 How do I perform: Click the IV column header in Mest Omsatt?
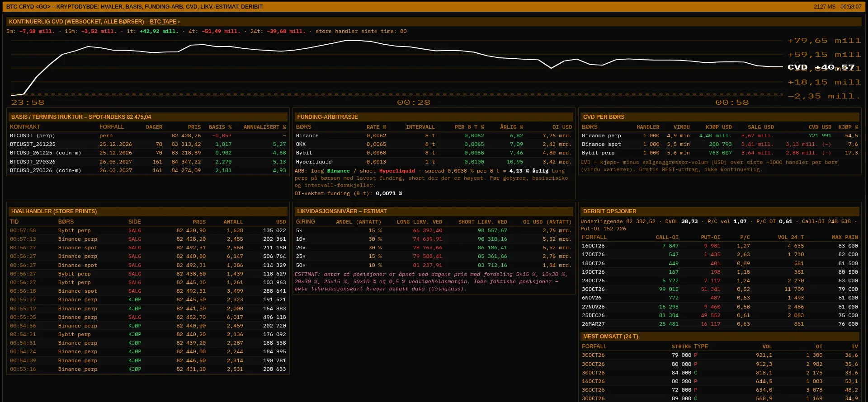(854, 346)
